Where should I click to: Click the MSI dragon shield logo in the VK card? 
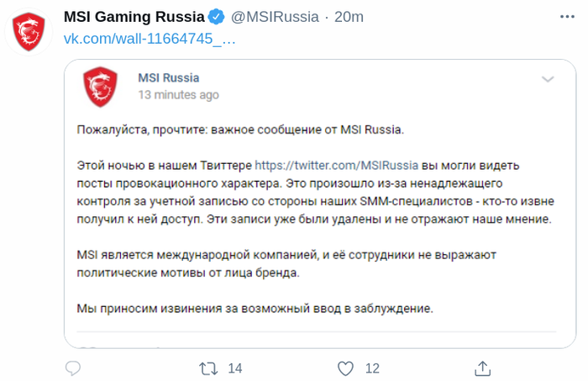(x=100, y=87)
